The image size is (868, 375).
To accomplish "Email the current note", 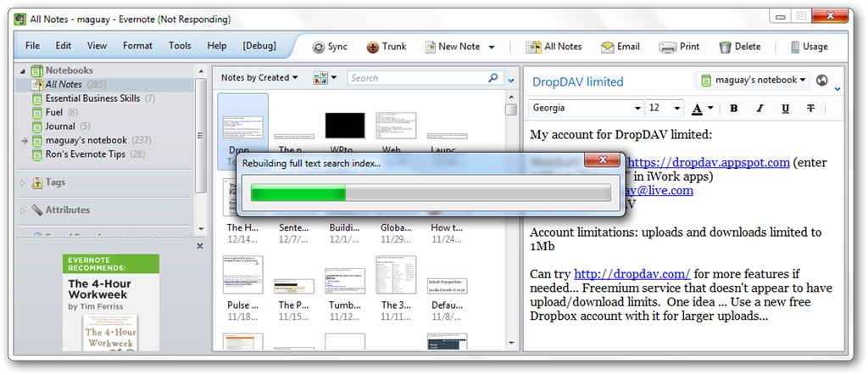I will [x=620, y=47].
